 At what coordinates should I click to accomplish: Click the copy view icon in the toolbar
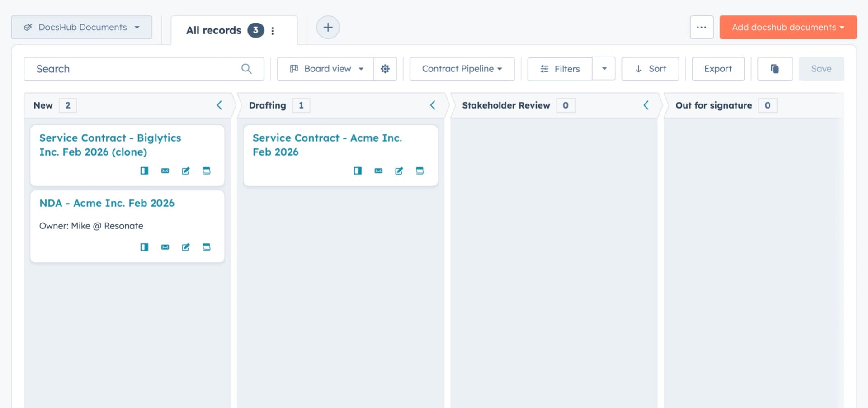click(x=775, y=69)
